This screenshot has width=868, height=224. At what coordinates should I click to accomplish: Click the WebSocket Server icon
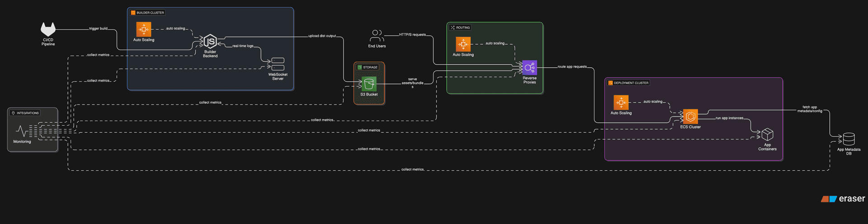click(x=278, y=64)
